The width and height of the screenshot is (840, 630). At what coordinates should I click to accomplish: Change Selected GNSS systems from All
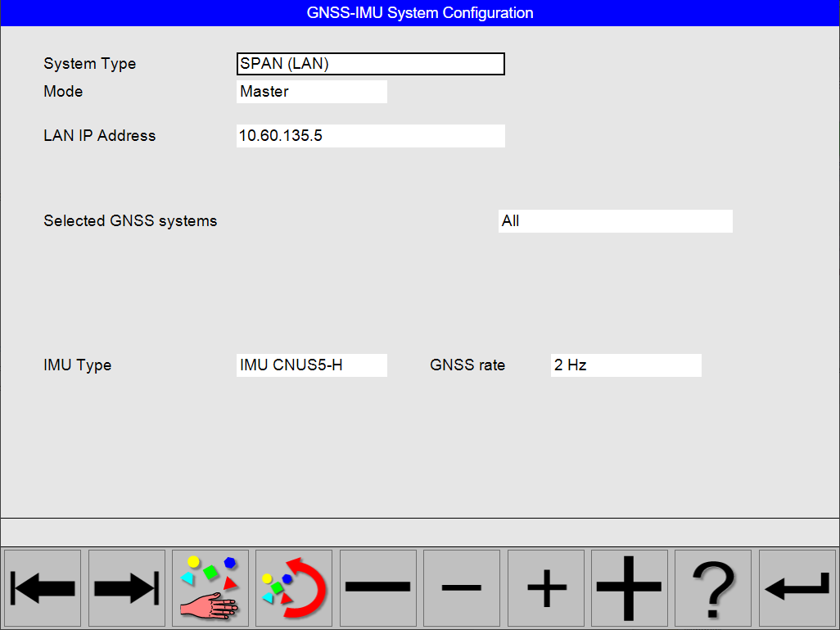pyautogui.click(x=615, y=220)
